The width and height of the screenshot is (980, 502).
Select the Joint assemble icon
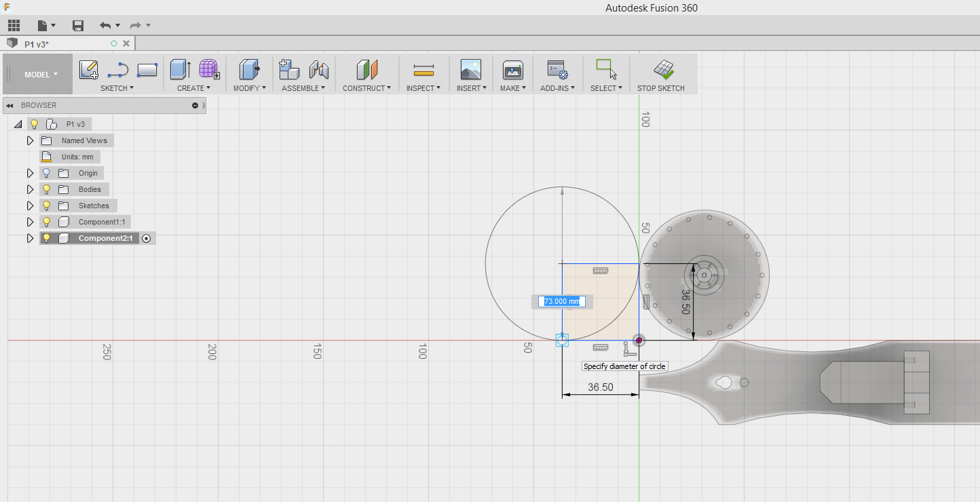319,69
